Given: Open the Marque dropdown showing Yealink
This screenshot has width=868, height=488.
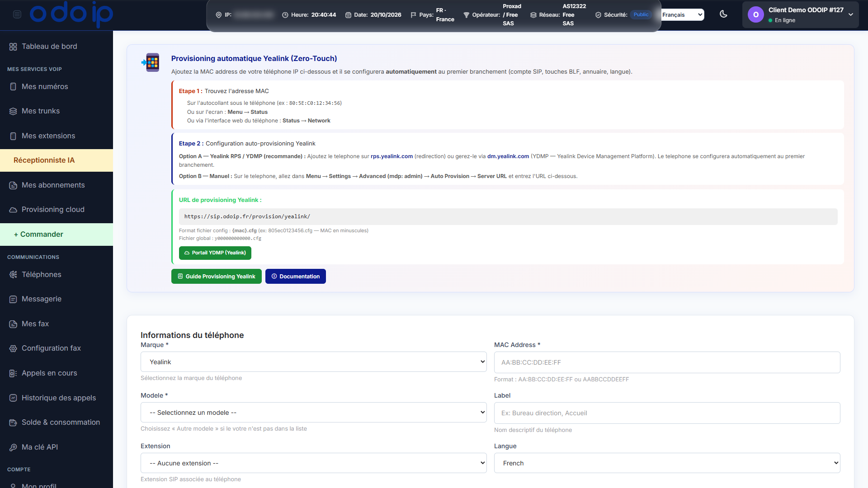Looking at the screenshot, I should click(x=313, y=362).
